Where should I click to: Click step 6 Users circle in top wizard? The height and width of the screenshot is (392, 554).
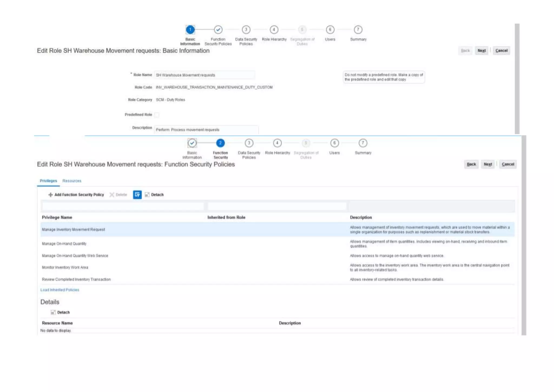pos(330,29)
